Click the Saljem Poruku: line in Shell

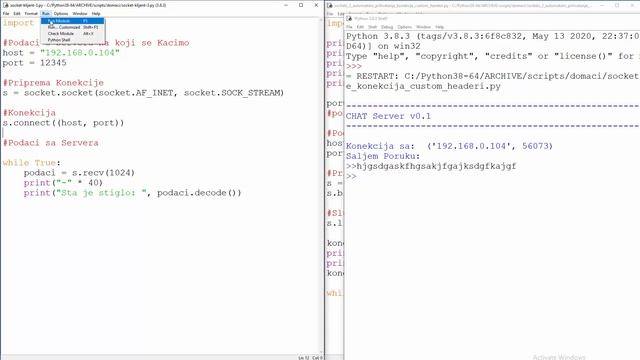coord(383,156)
